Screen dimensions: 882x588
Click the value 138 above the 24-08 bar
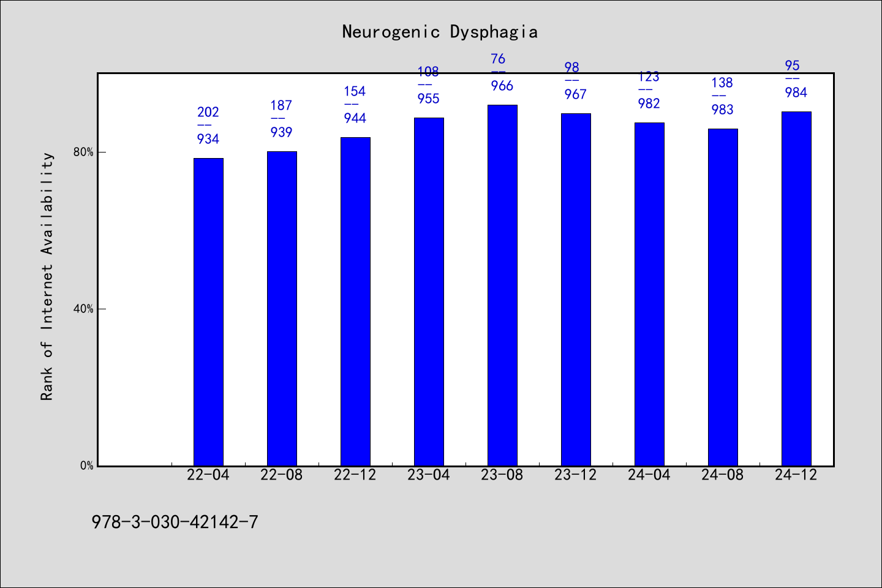click(x=722, y=83)
